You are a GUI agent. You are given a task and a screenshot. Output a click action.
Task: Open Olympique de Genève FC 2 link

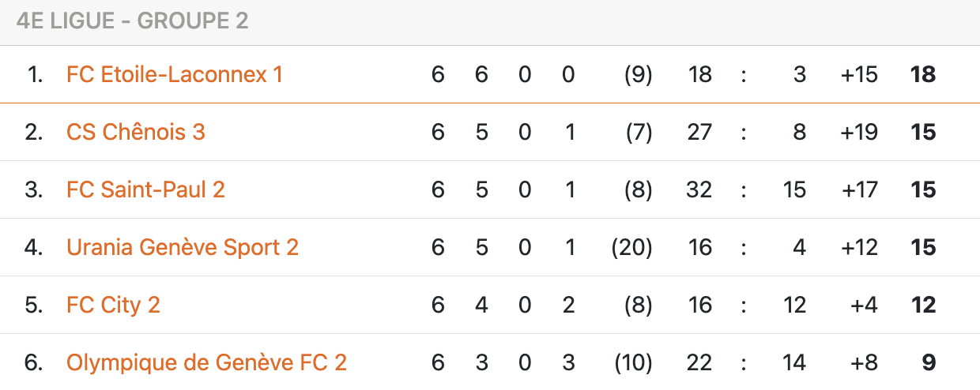click(206, 362)
